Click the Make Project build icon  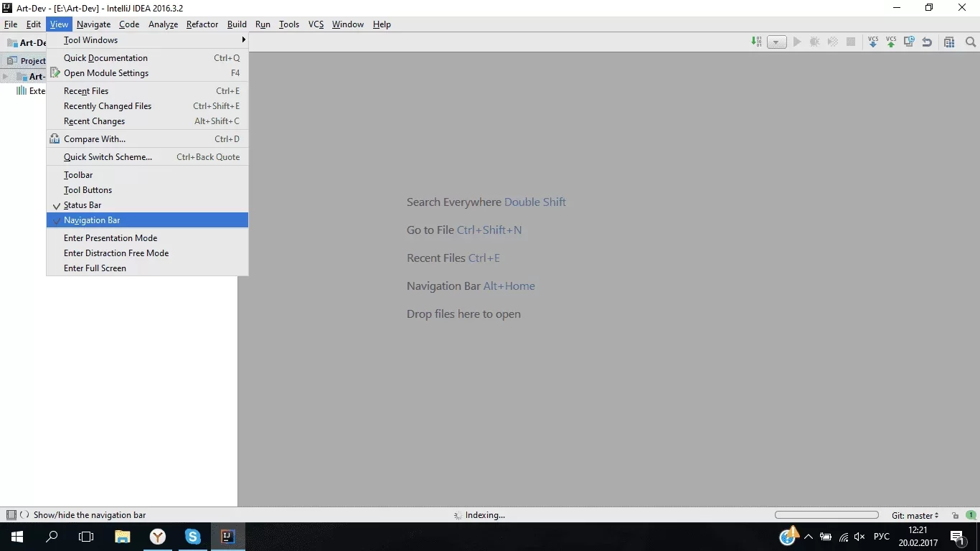click(x=756, y=42)
